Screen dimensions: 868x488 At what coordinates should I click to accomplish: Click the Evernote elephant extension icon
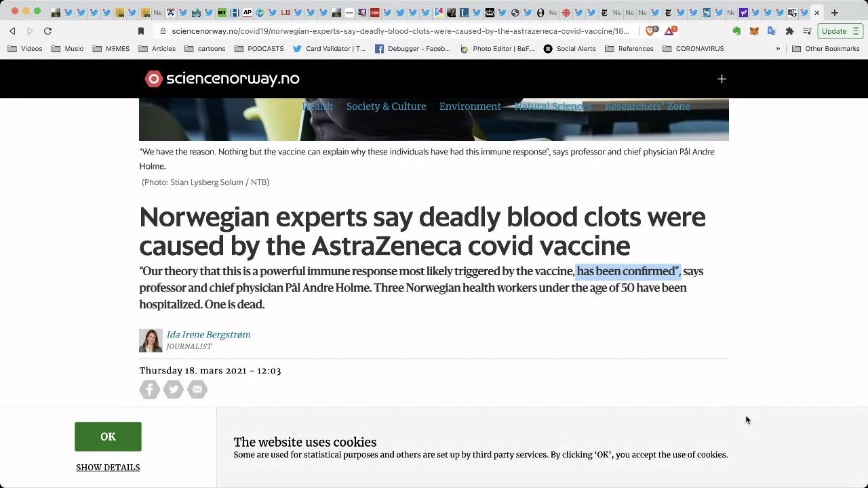coord(736,31)
